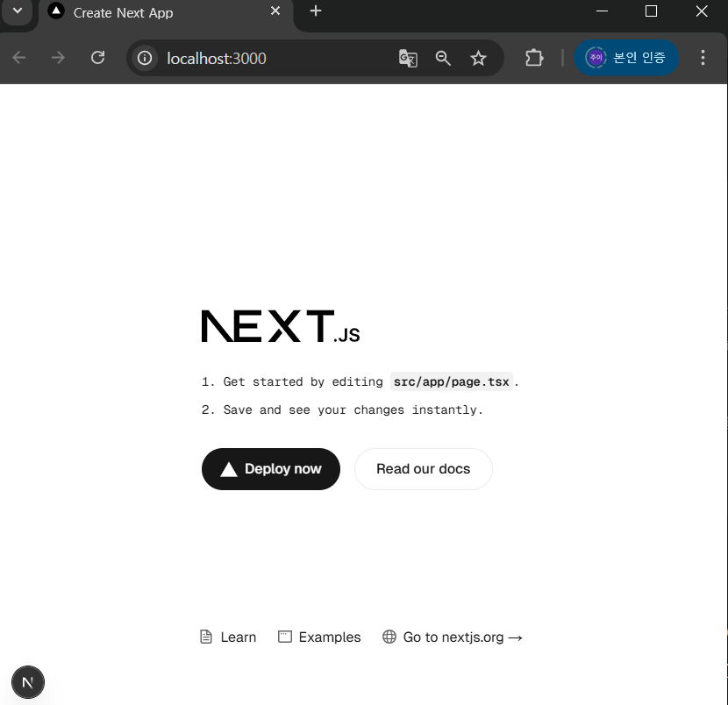Click the zoom magnifier icon in address bar

click(x=443, y=58)
